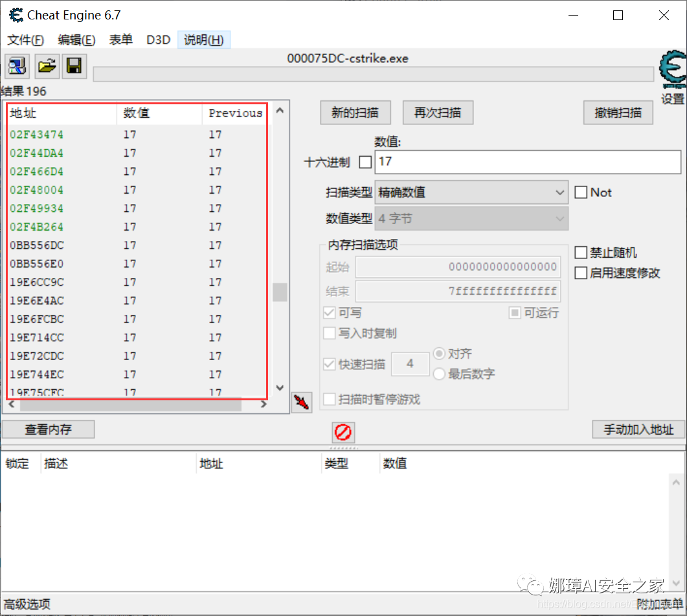
Task: Select address row 02F466D4
Action: (137, 172)
